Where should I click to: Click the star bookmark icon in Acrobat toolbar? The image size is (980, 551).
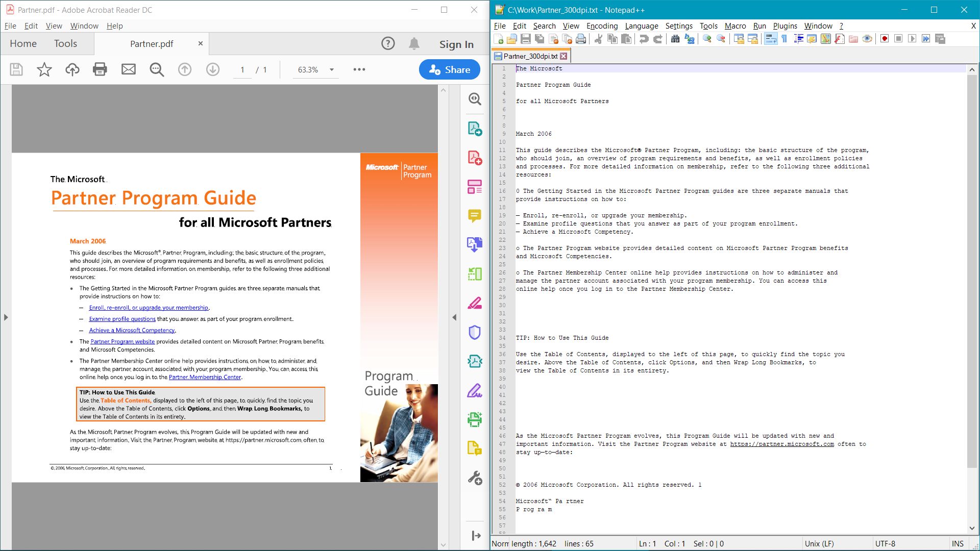[x=44, y=70]
